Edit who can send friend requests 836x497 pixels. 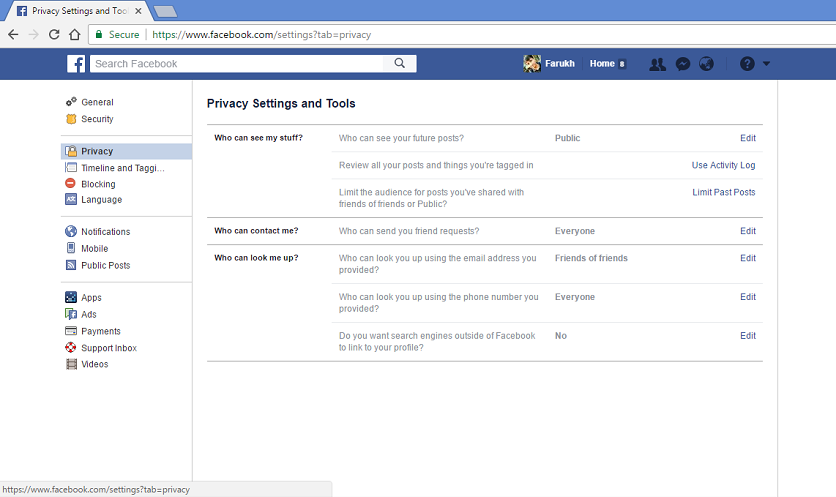747,231
